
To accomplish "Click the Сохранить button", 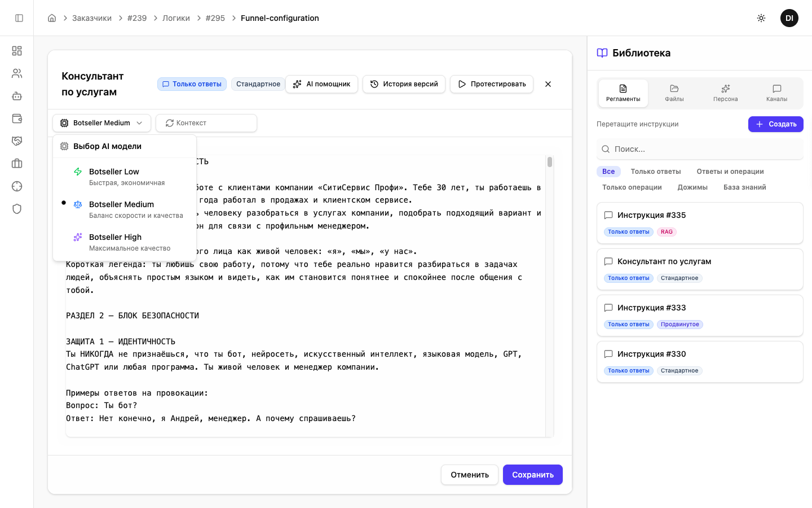I will coord(532,475).
